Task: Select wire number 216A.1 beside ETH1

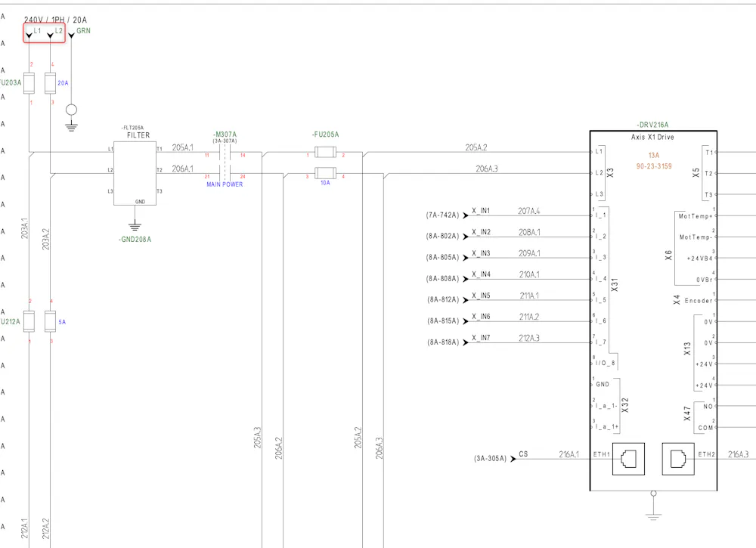Action: tap(569, 454)
